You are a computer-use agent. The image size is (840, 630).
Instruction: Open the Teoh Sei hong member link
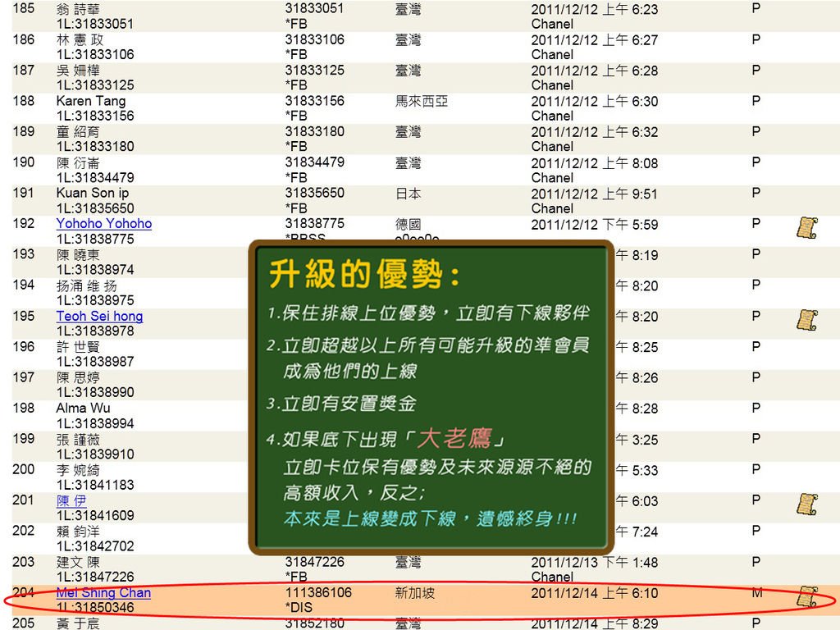click(x=99, y=316)
